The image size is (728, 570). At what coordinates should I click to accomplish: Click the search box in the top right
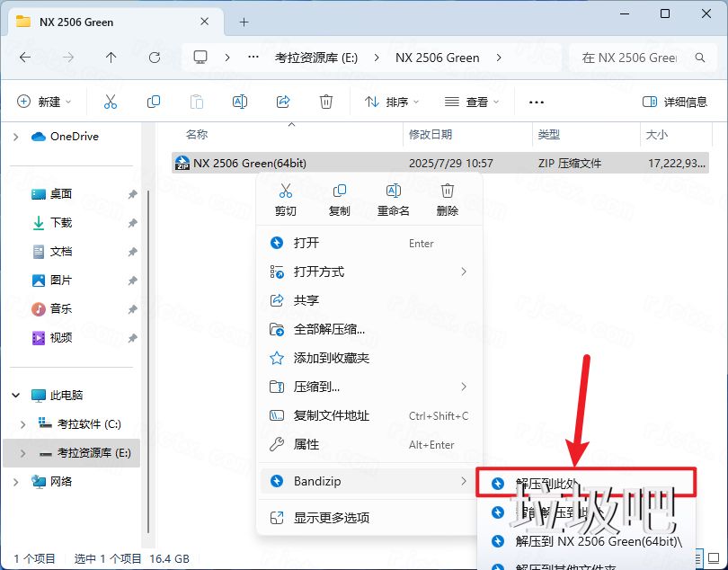click(643, 58)
